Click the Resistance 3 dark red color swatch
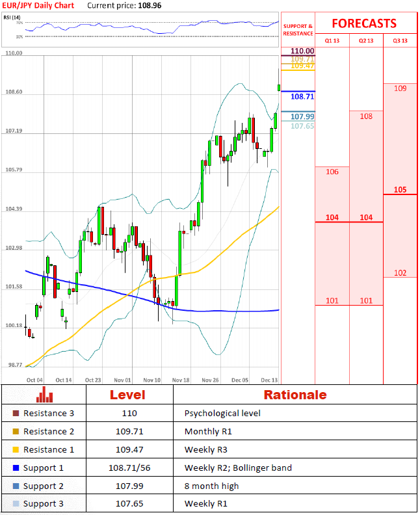Image resolution: width=420 pixels, height=515 pixels. click(x=16, y=414)
